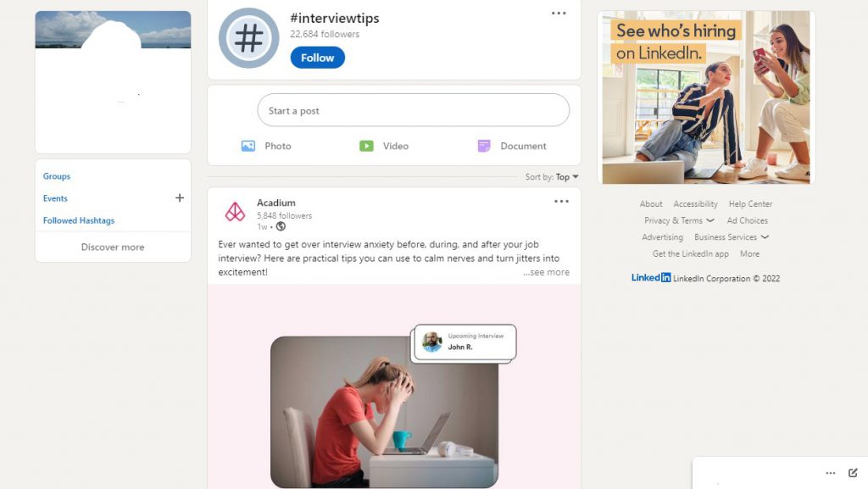Expand the Privacy & Terms dropdown
The width and height of the screenshot is (868, 489).
pyautogui.click(x=679, y=220)
